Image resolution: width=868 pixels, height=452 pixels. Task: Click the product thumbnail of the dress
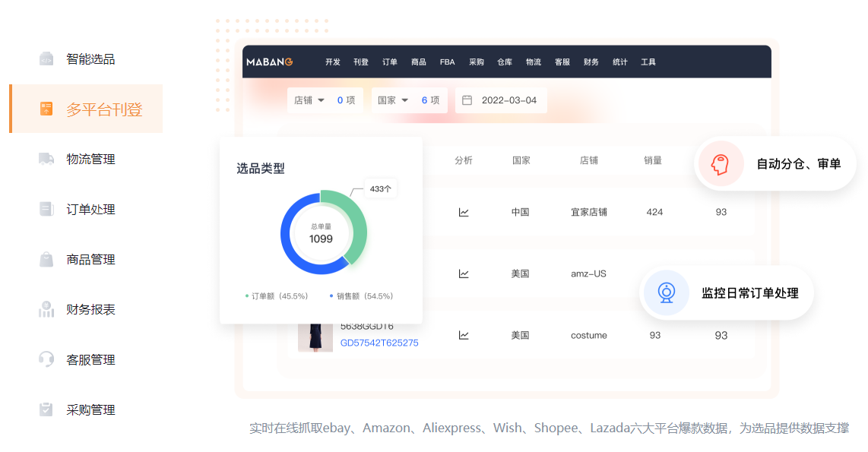[315, 337]
